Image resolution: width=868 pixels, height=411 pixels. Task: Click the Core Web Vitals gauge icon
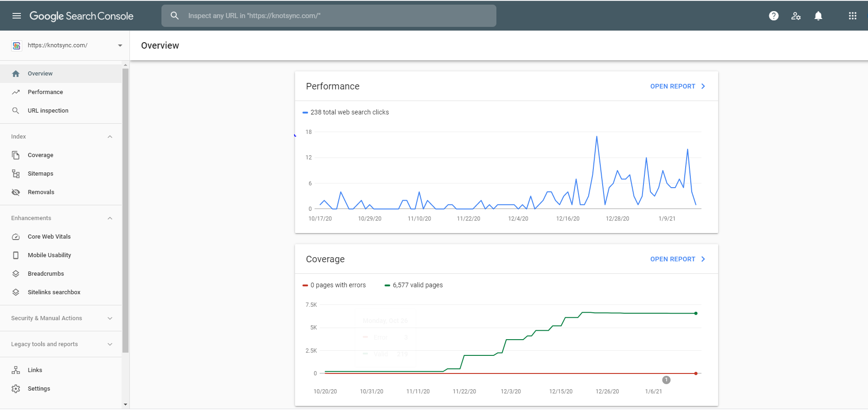16,237
